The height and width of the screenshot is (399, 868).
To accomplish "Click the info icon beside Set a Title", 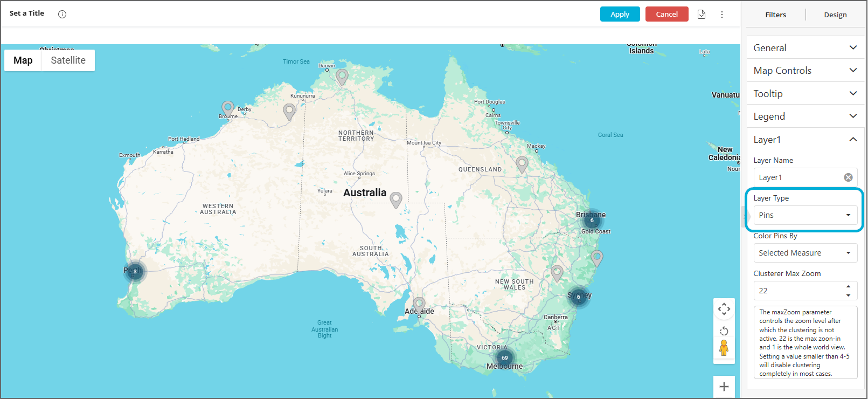I will point(62,15).
